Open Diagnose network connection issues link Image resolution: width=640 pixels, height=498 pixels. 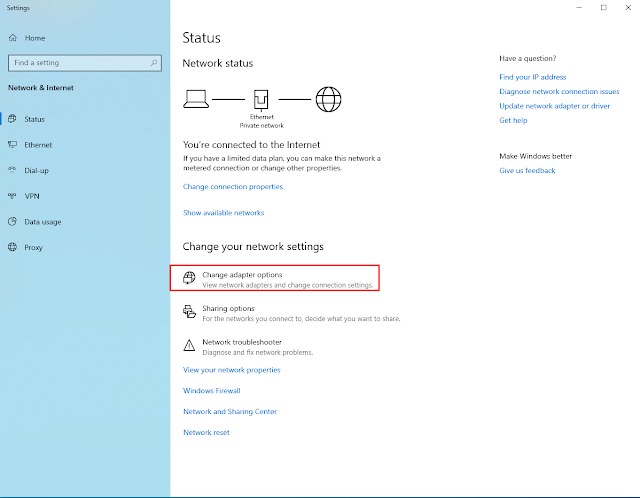(559, 91)
